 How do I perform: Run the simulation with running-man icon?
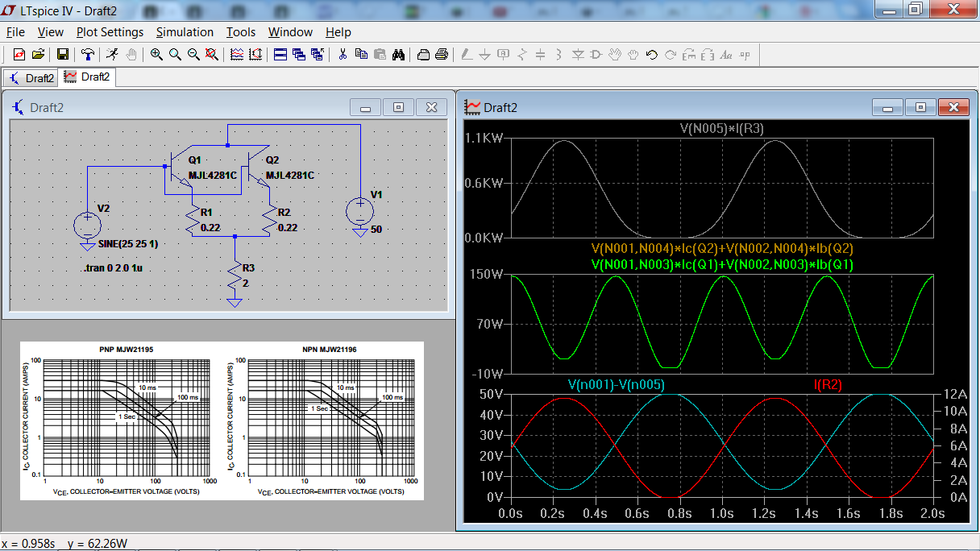[x=112, y=55]
